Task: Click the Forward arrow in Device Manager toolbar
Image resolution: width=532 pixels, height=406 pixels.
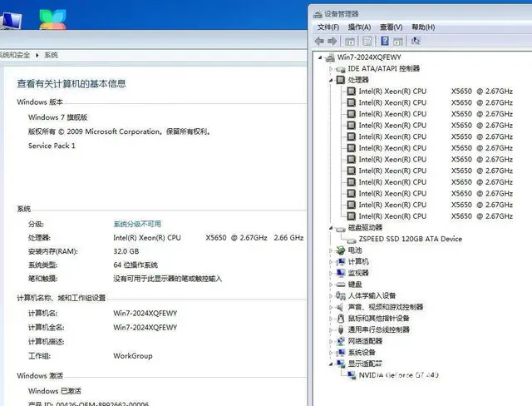Action: (332, 41)
